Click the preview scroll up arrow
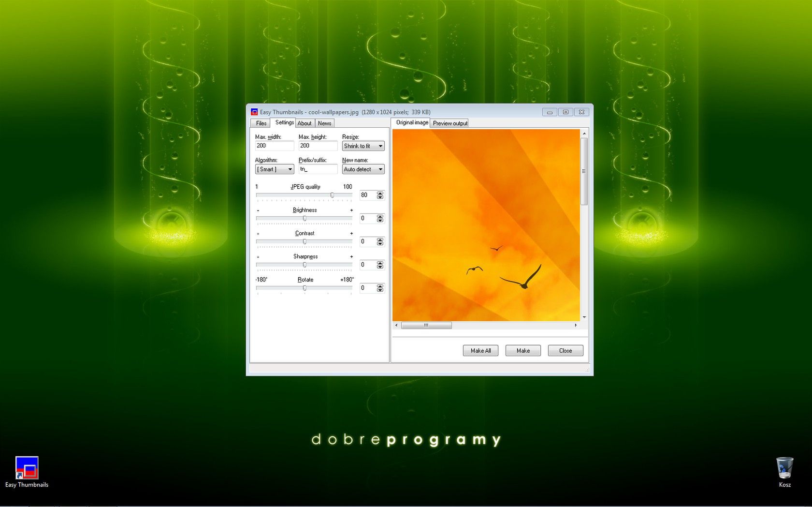 [x=584, y=133]
